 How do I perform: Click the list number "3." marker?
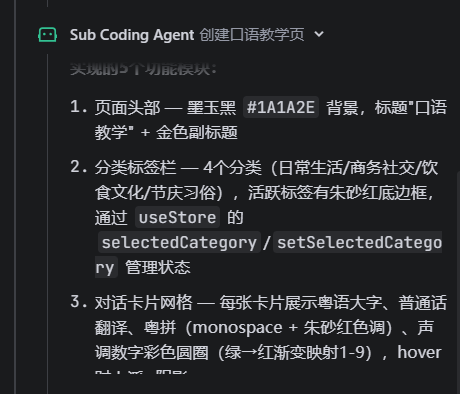(79, 302)
